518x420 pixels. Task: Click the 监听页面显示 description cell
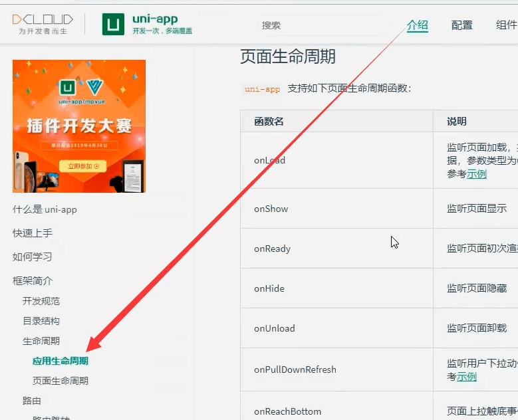475,209
